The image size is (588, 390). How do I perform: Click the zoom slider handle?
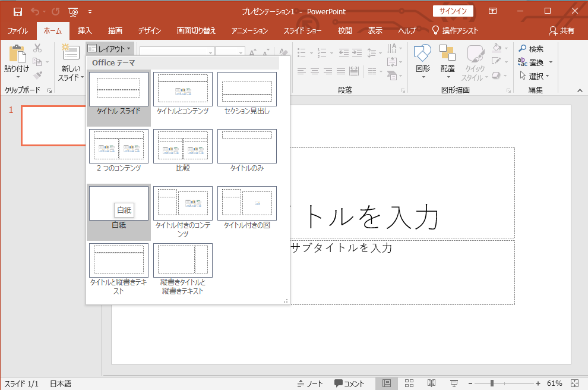pos(492,383)
